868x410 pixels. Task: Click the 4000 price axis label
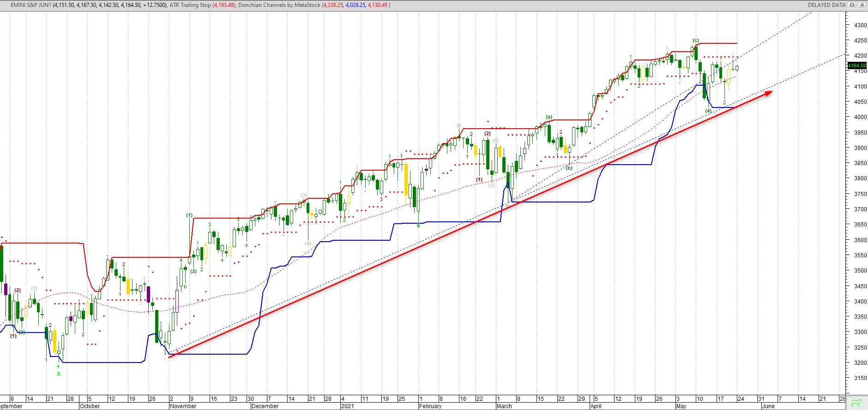coord(860,117)
